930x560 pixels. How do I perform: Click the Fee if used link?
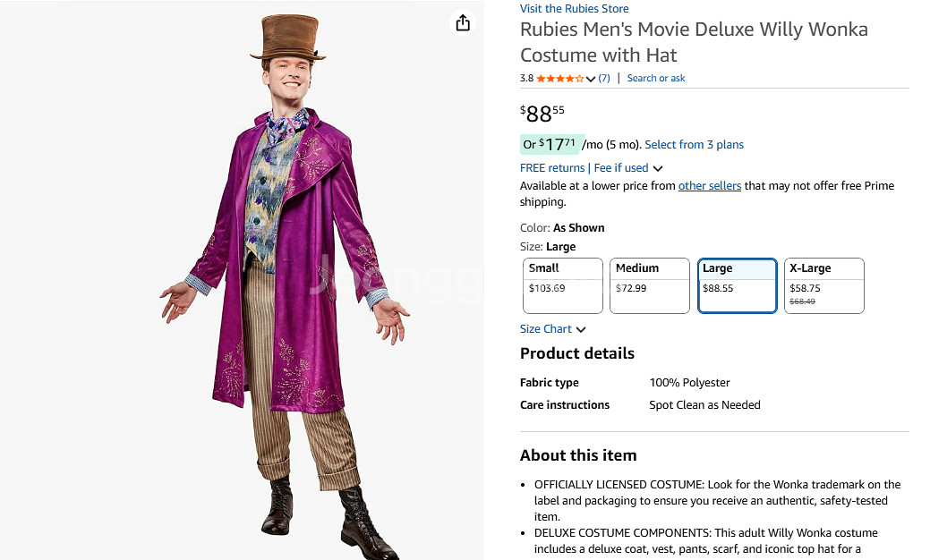click(x=620, y=168)
